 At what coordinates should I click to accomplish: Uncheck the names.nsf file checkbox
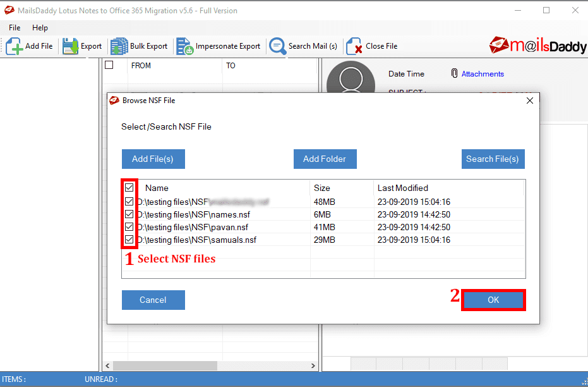pyautogui.click(x=129, y=214)
